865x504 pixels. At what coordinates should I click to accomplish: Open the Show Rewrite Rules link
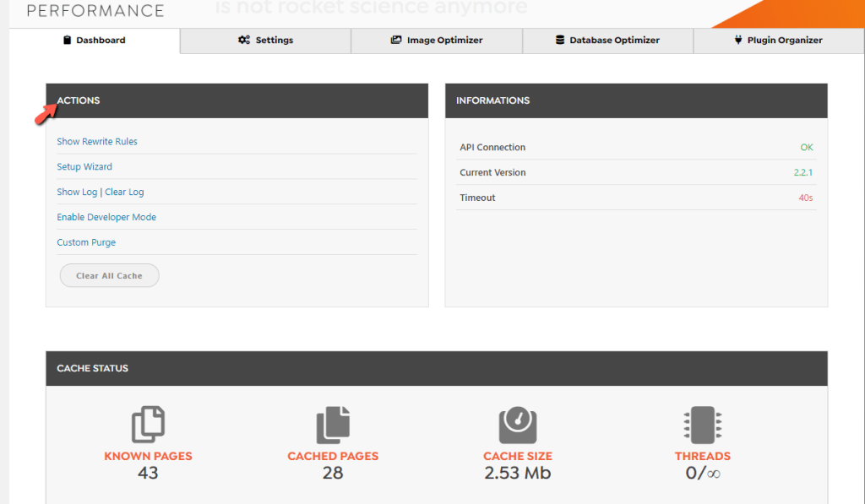97,141
